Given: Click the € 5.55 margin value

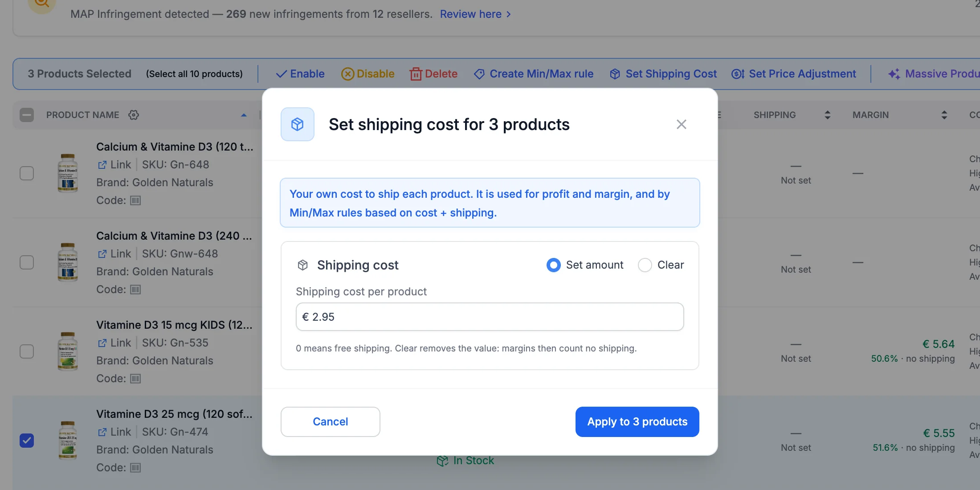Looking at the screenshot, I should 939,433.
